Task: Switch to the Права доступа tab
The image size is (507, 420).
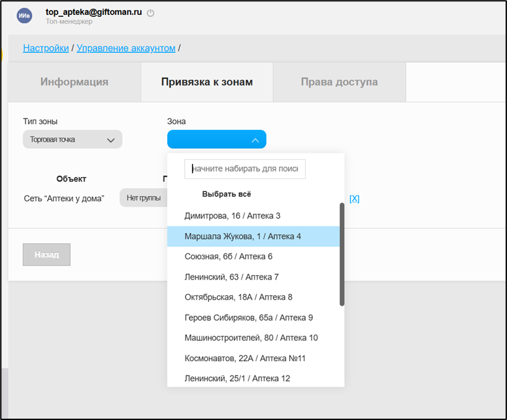Action: [x=339, y=82]
